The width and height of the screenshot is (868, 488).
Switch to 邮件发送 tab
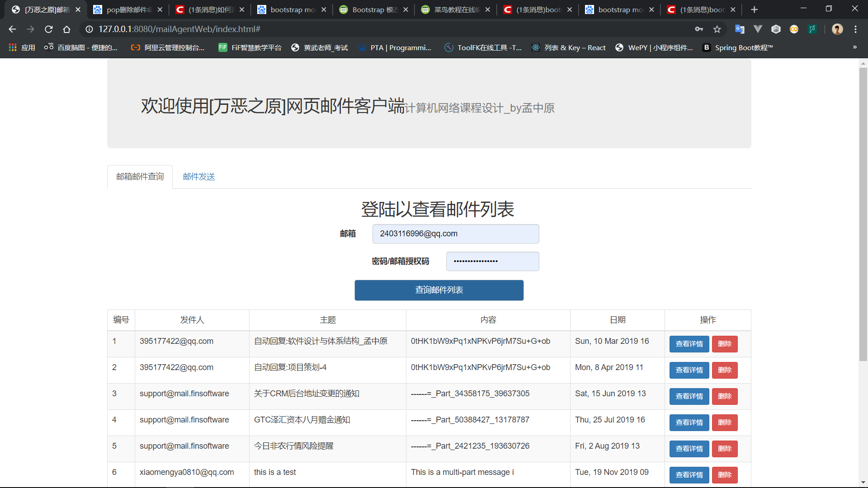click(199, 177)
